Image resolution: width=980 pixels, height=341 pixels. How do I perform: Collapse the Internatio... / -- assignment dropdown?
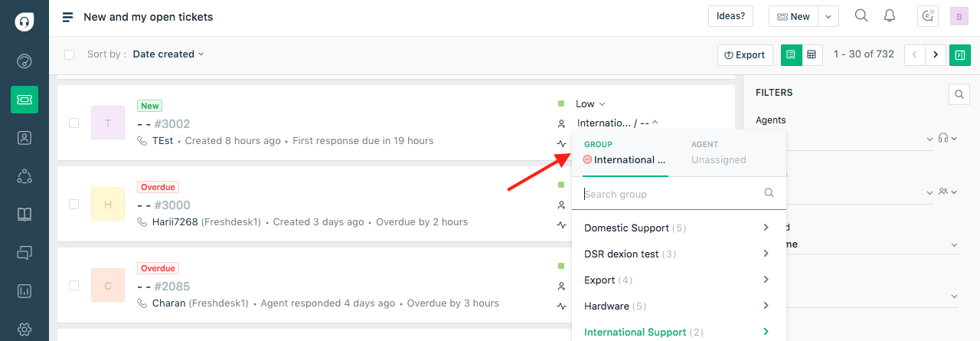tap(618, 123)
